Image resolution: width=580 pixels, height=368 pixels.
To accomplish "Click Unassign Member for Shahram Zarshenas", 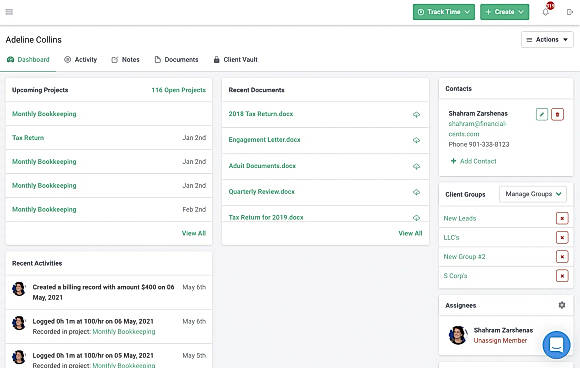I will coord(500,340).
